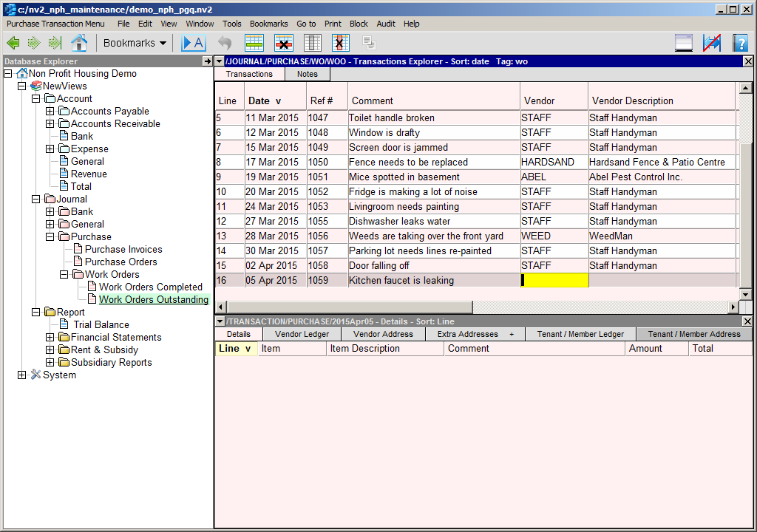Switch to the Vendor Ledger tab
The width and height of the screenshot is (757, 532).
[x=302, y=334]
